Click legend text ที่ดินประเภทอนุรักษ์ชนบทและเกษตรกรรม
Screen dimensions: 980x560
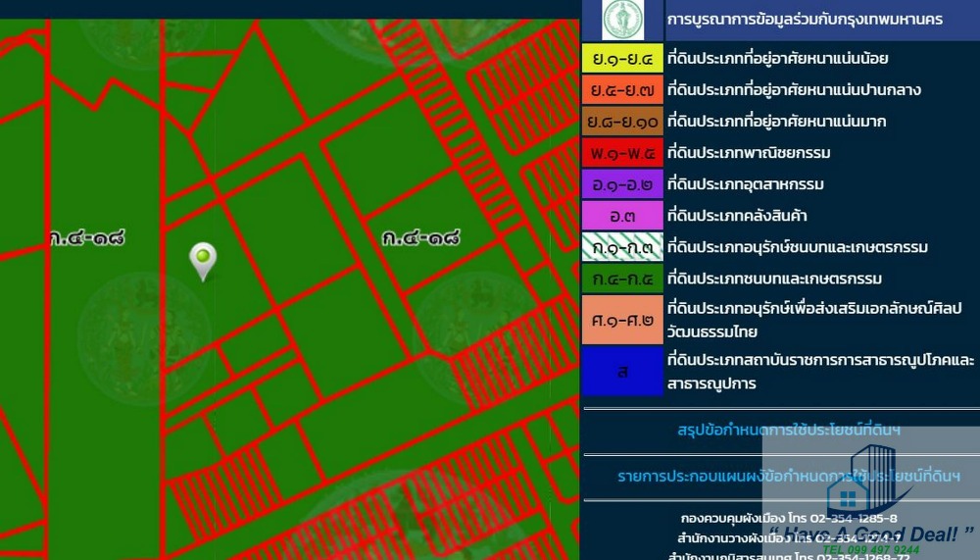point(798,246)
